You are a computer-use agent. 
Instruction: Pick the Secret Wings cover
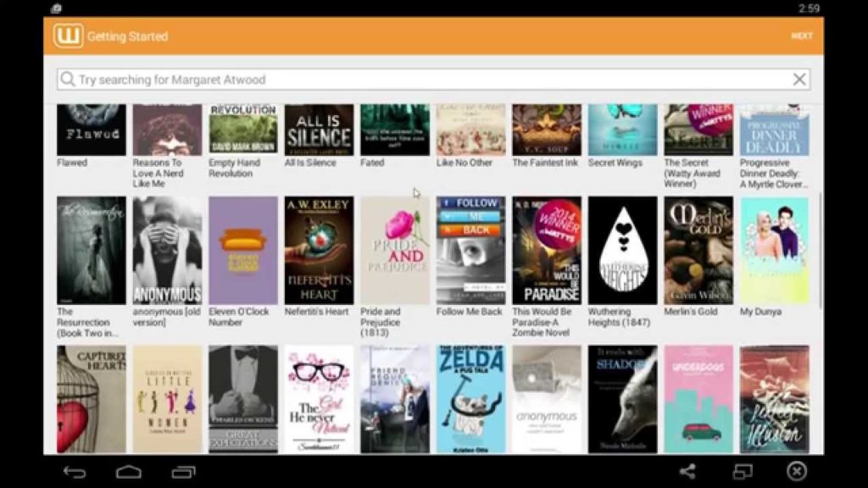(x=622, y=130)
